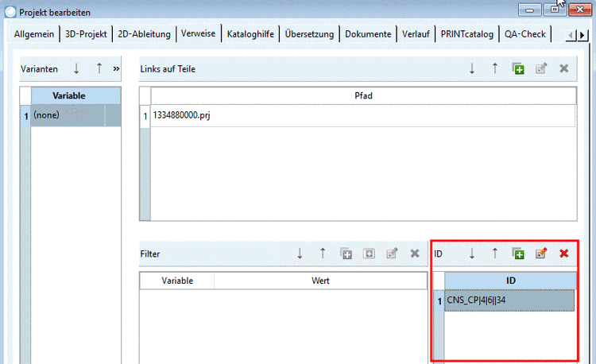Expand Varianten toolbar overflow chevron
596x364 pixels.
coord(116,69)
